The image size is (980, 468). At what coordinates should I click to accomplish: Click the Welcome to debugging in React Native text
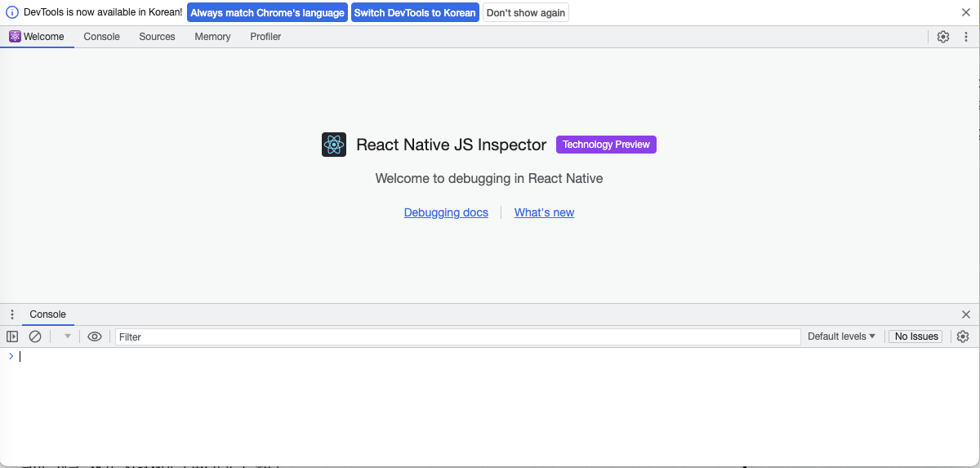[x=489, y=178]
